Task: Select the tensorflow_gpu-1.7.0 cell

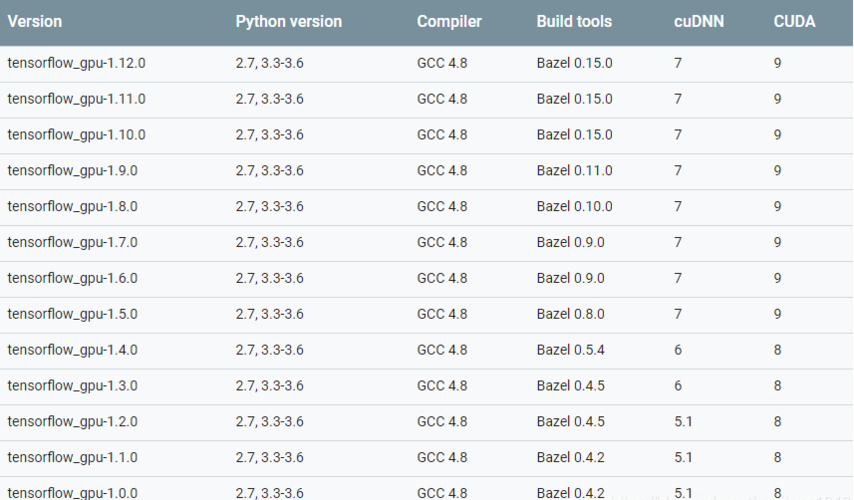Action: tap(72, 242)
